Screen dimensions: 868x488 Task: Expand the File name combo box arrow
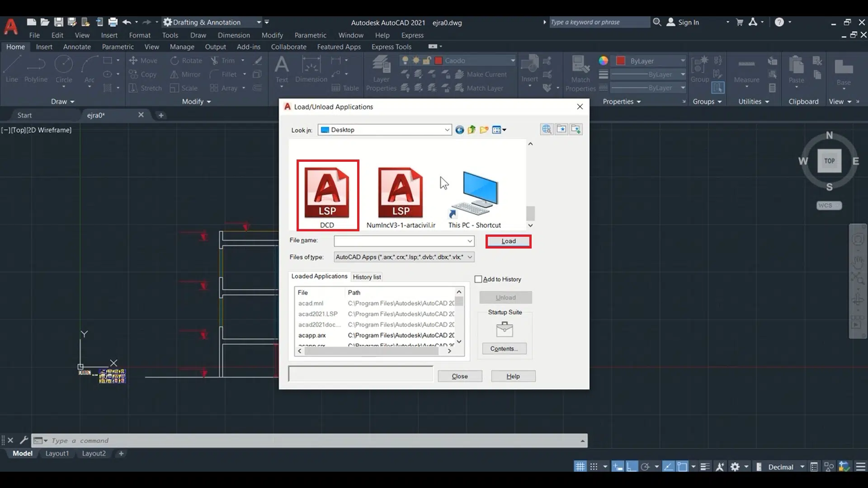[470, 241]
